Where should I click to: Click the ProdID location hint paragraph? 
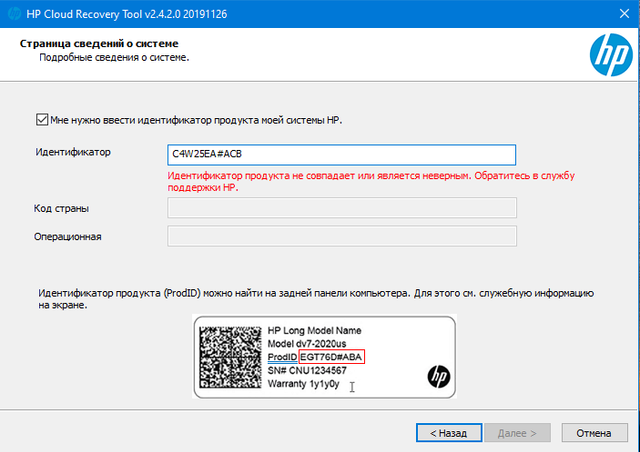pyautogui.click(x=316, y=299)
